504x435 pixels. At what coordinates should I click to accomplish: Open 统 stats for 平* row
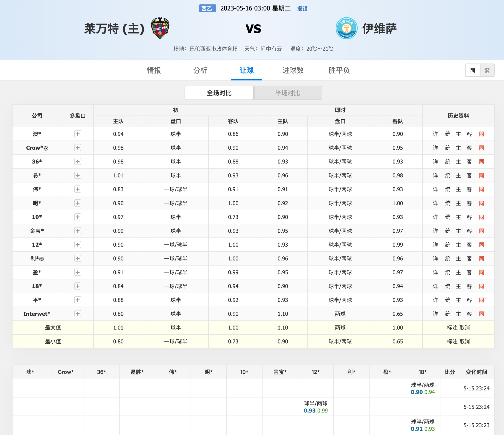pyautogui.click(x=448, y=300)
